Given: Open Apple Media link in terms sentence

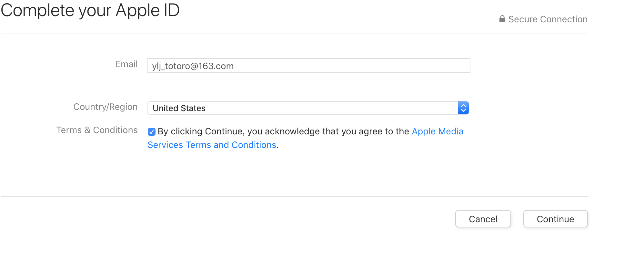Looking at the screenshot, I should pos(438,131).
